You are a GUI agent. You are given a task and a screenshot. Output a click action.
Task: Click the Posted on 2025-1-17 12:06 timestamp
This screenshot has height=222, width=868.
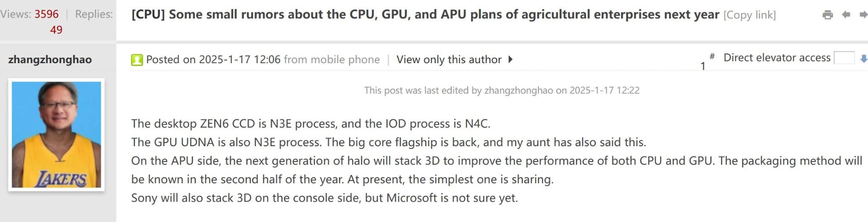(213, 60)
